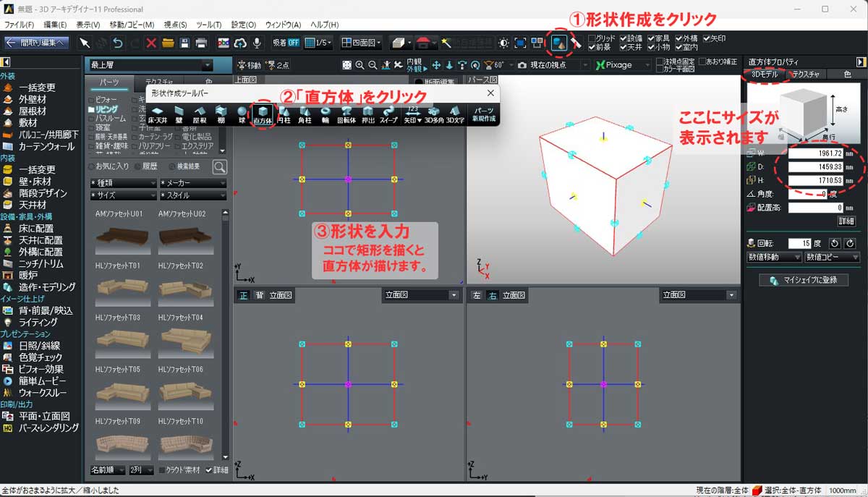
Task: Click the save floppy disk icon
Action: [x=184, y=43]
